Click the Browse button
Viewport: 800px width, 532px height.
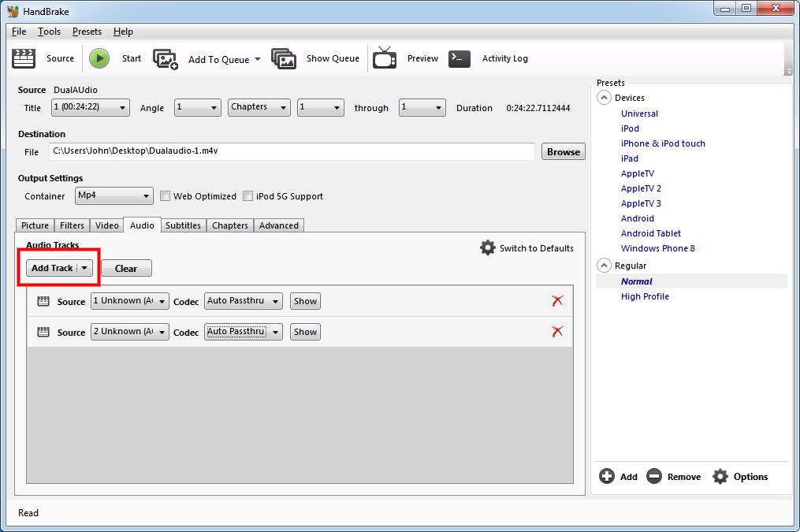tap(563, 152)
